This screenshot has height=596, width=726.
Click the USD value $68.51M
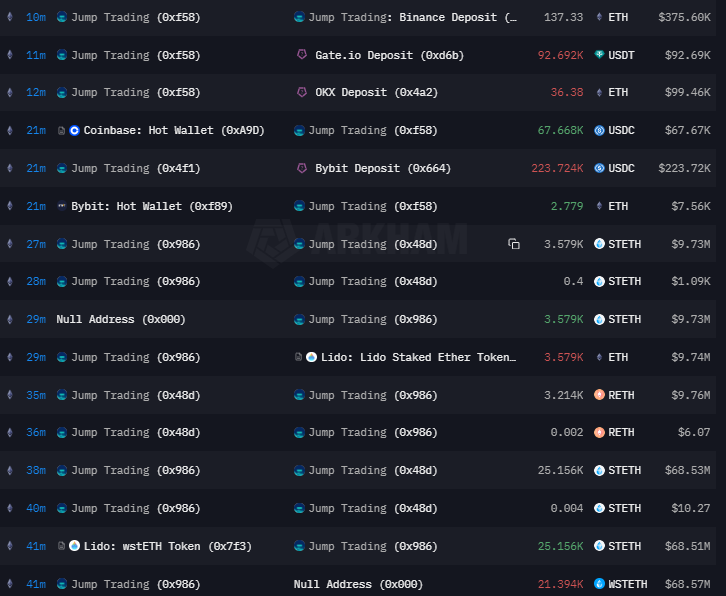688,546
